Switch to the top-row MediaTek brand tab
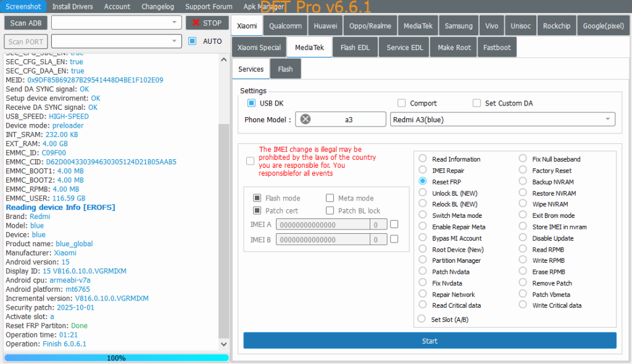The image size is (632, 364). 418,26
